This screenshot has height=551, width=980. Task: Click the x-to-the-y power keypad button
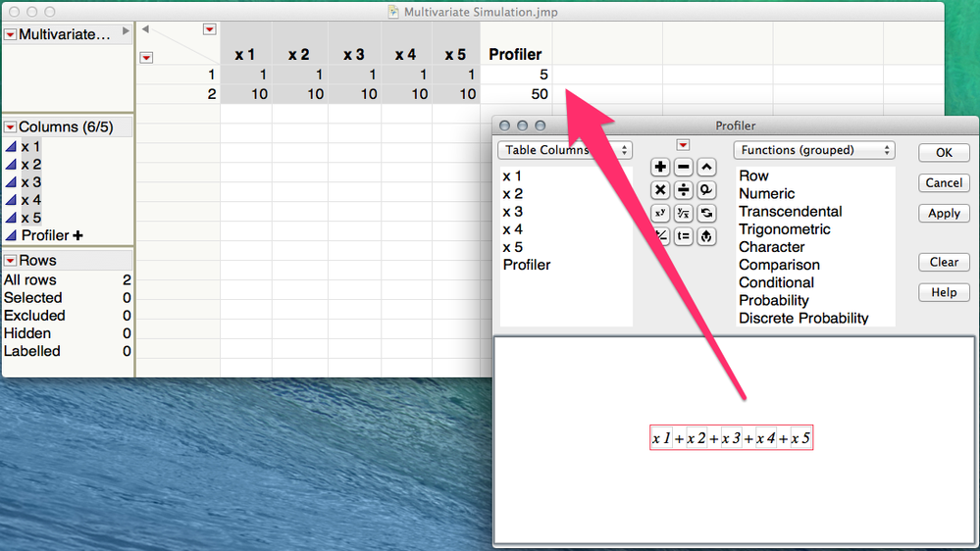pos(660,214)
